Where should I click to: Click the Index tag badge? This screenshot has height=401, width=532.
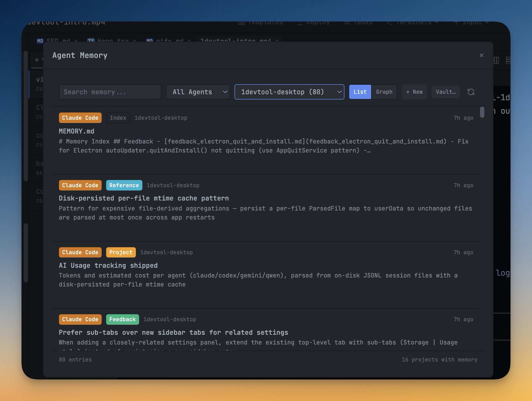tap(118, 118)
